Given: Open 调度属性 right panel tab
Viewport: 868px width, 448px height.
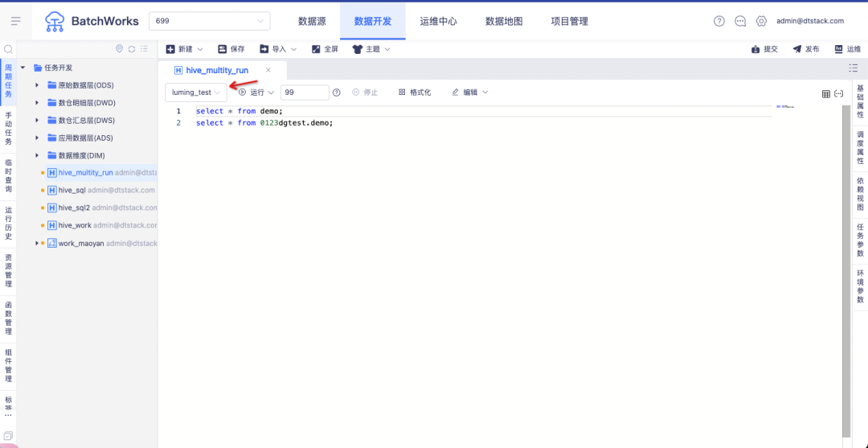Looking at the screenshot, I should click(860, 148).
